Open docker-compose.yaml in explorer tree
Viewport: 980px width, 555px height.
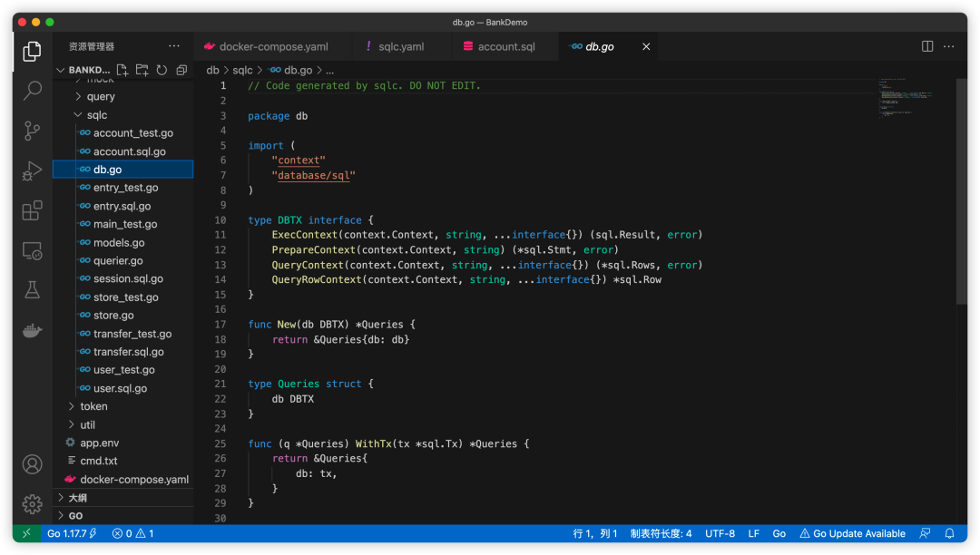tap(123, 480)
